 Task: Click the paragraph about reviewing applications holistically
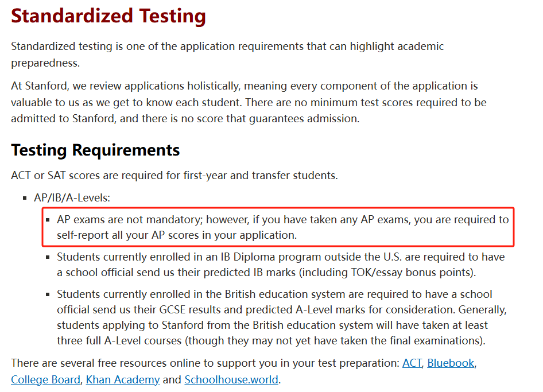[249, 103]
